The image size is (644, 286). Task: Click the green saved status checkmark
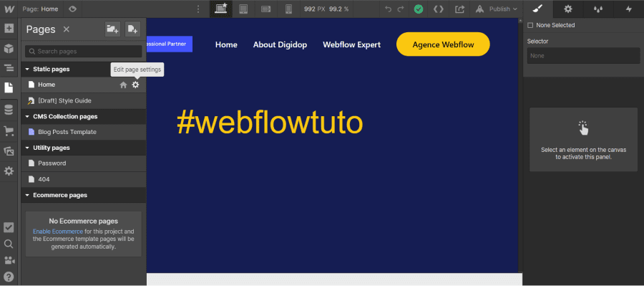pyautogui.click(x=419, y=9)
